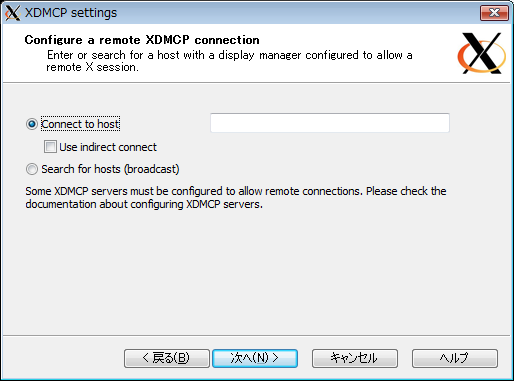Click the Connect to host label text

(80, 124)
